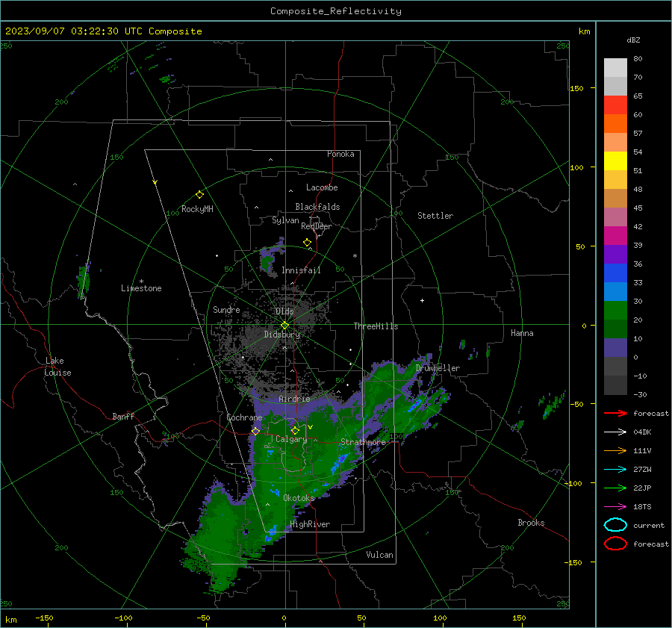Click the red forecast arrow in legend

[615, 413]
